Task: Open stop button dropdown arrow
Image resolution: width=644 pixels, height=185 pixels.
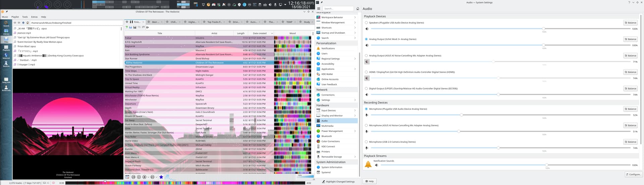Action: pyautogui.click(x=148, y=177)
